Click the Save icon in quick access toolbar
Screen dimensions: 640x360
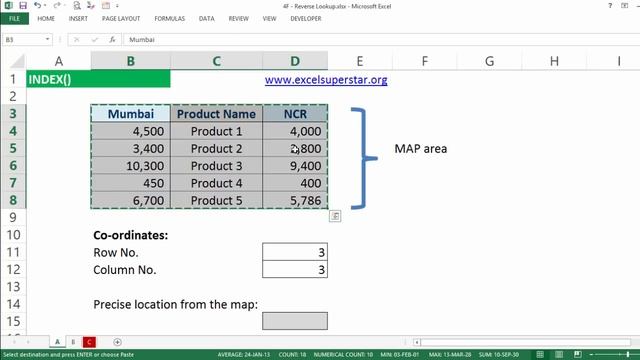coord(23,6)
